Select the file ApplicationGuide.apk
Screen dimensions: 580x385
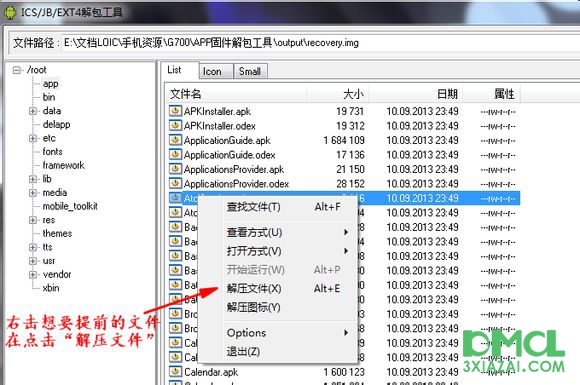pos(227,141)
